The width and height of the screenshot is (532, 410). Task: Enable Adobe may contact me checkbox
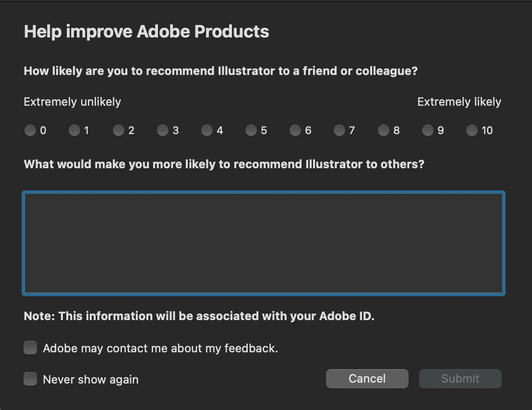30,348
